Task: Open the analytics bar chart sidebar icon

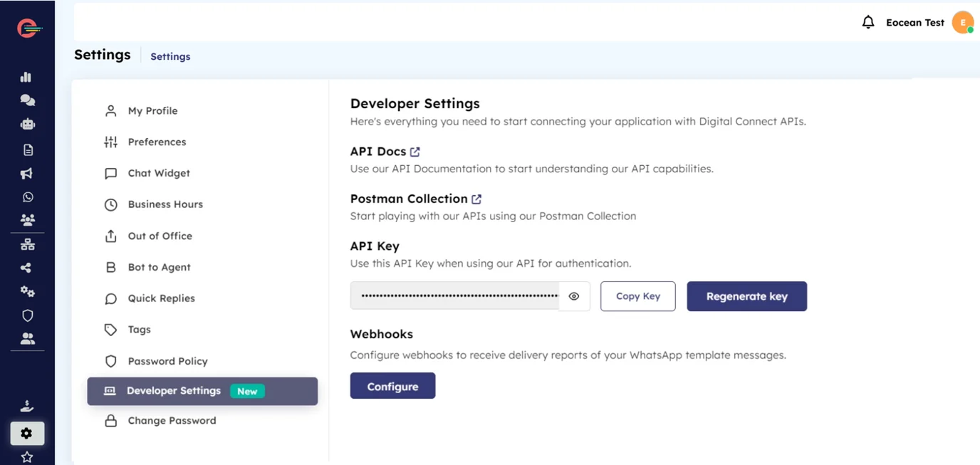Action: (x=26, y=77)
